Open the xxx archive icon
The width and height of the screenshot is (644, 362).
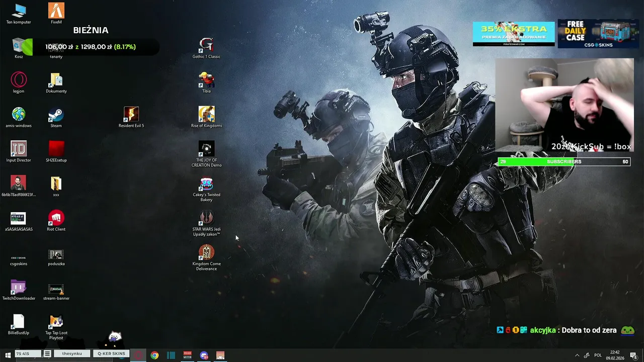pos(56,186)
